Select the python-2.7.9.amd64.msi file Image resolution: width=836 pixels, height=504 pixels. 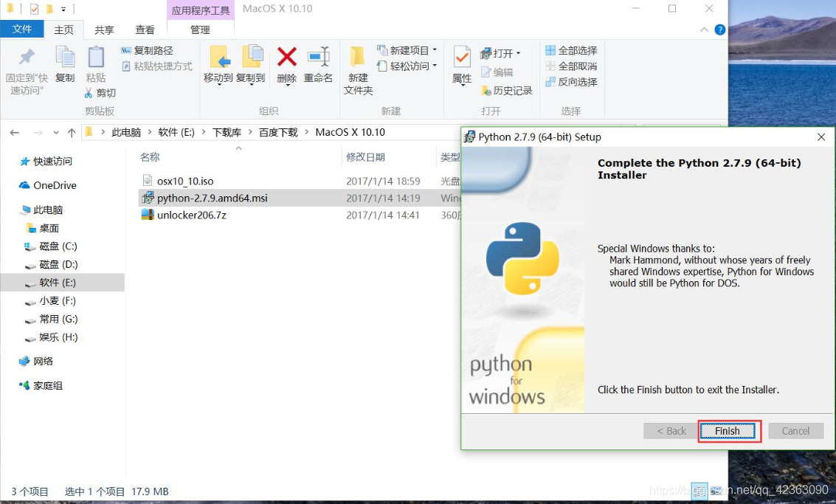(x=213, y=199)
